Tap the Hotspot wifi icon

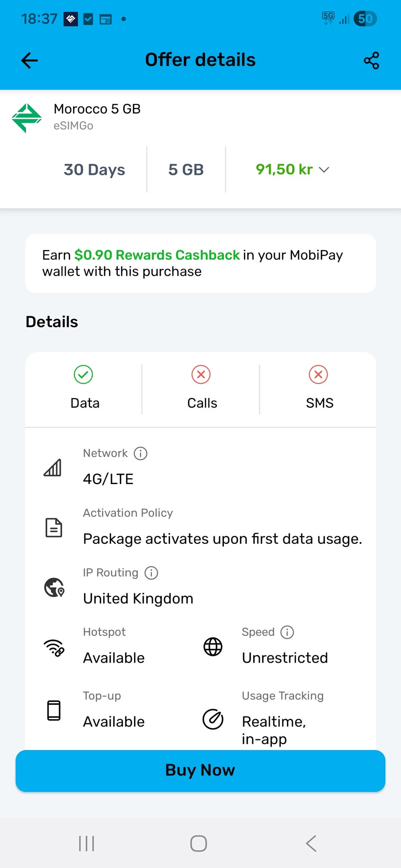click(54, 647)
